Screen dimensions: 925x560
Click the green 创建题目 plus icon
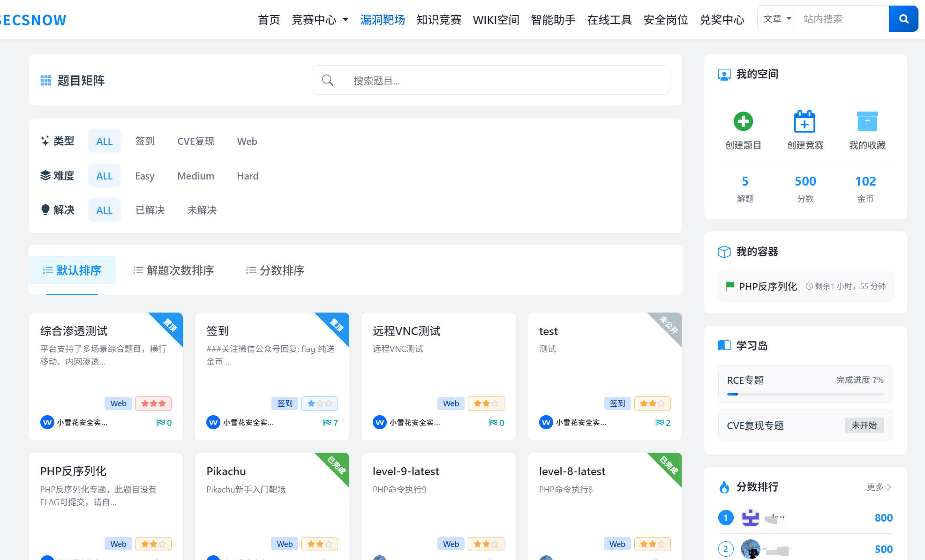coord(743,121)
